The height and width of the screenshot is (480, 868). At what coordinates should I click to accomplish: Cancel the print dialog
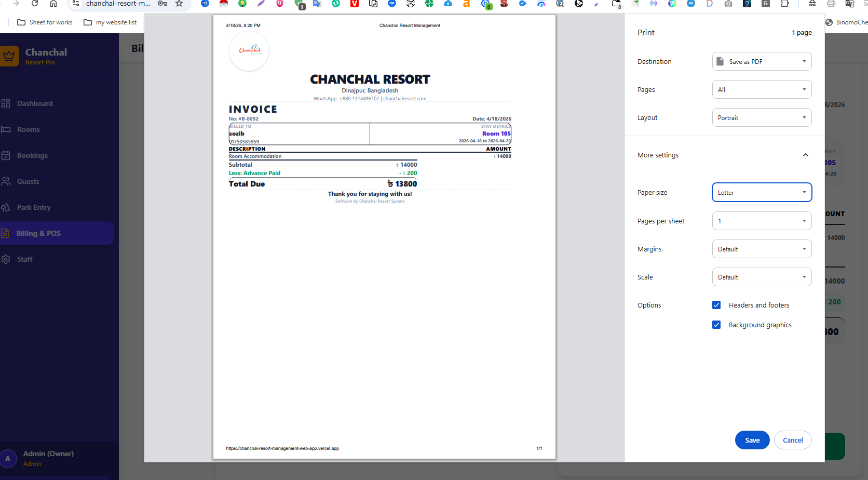point(793,440)
